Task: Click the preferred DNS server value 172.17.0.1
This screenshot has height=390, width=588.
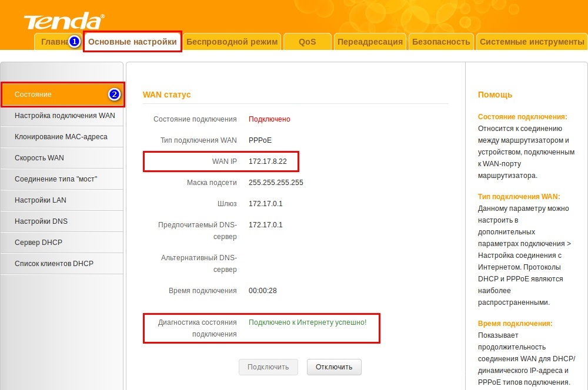Action: pyautogui.click(x=266, y=225)
